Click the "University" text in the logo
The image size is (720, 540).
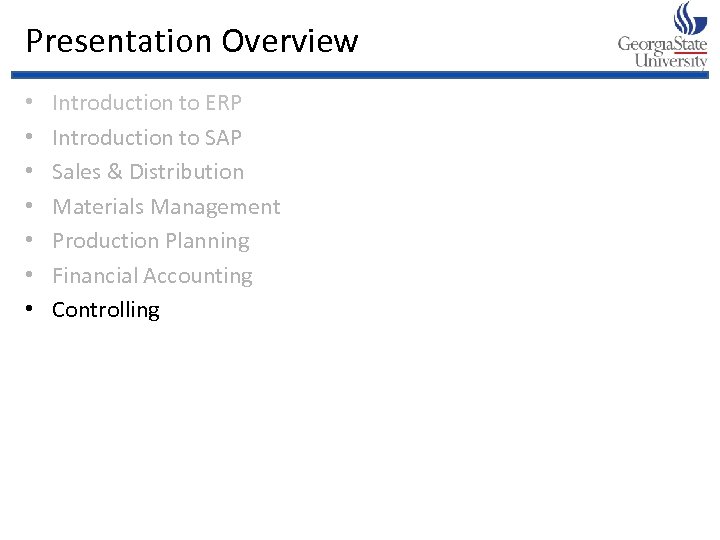[670, 61]
